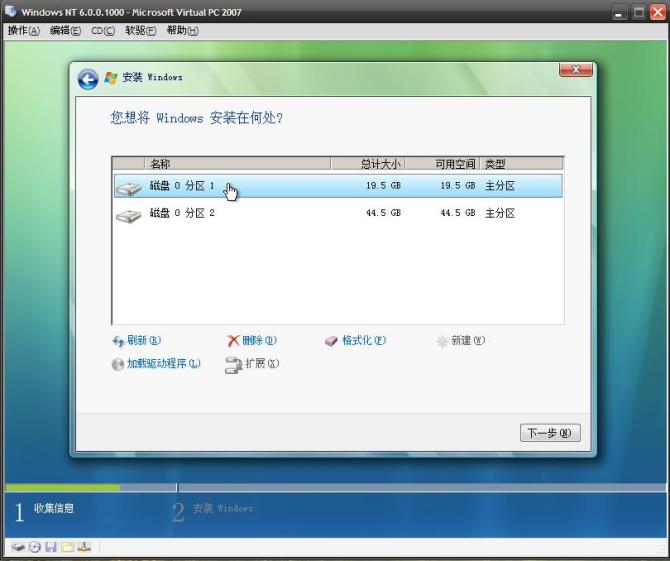Click the 新建(W) link
The image size is (670, 561).
(x=468, y=341)
